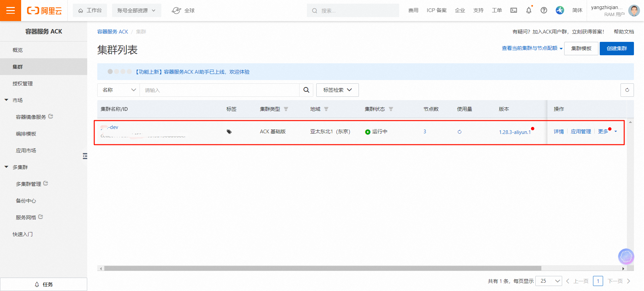
Task: Click the tag icon in the dev cluster row
Action: (229, 132)
